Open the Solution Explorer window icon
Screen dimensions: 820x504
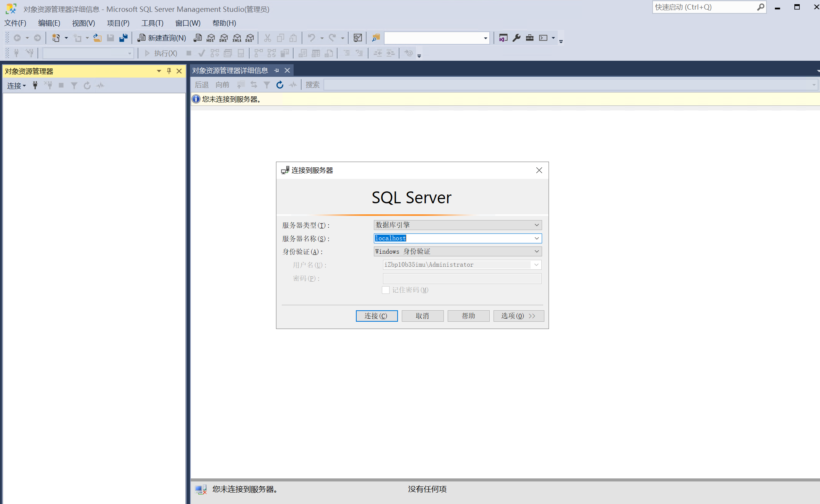point(503,38)
